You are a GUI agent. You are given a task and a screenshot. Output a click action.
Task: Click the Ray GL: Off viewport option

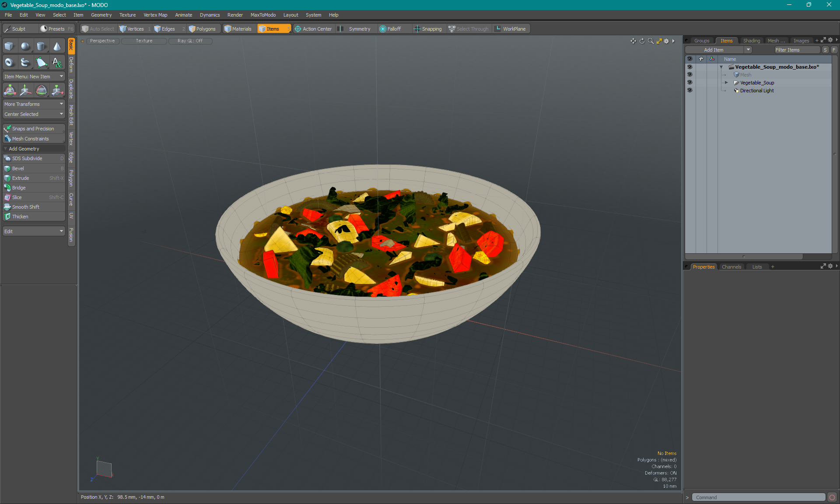[x=190, y=41]
